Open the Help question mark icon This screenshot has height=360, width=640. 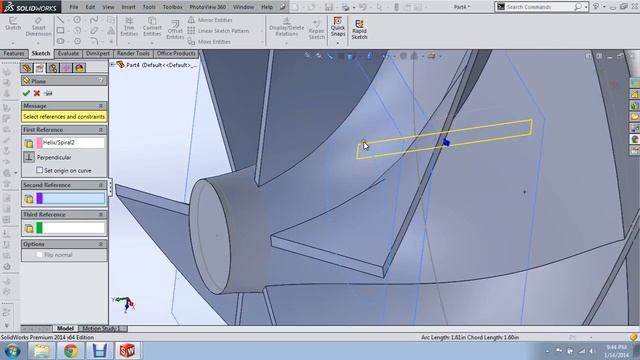tap(596, 7)
